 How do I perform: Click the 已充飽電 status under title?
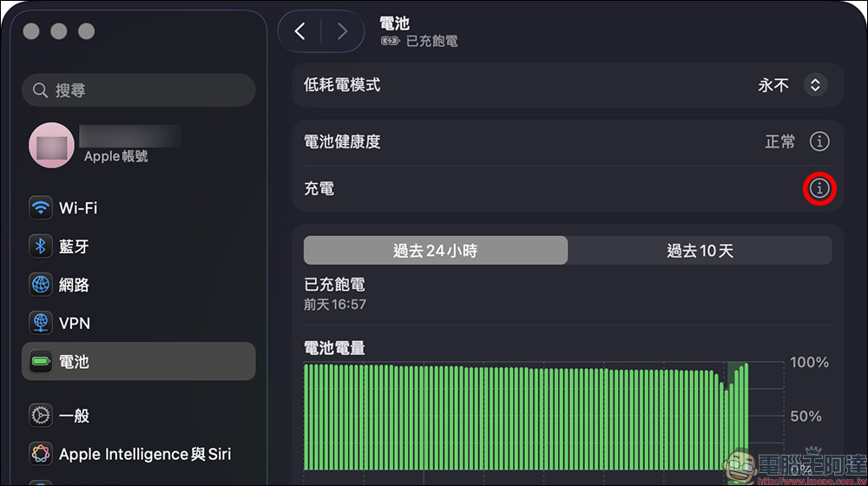[431, 42]
